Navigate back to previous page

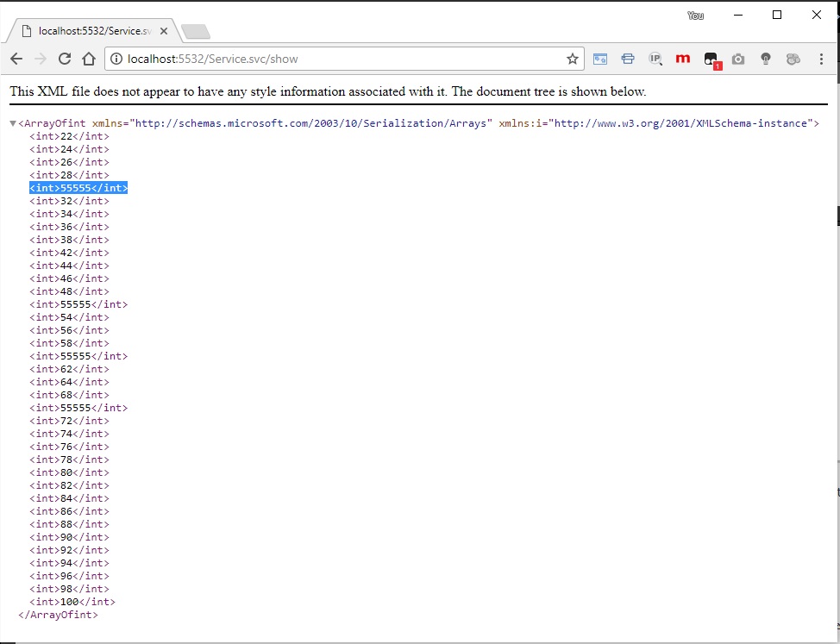[x=16, y=59]
